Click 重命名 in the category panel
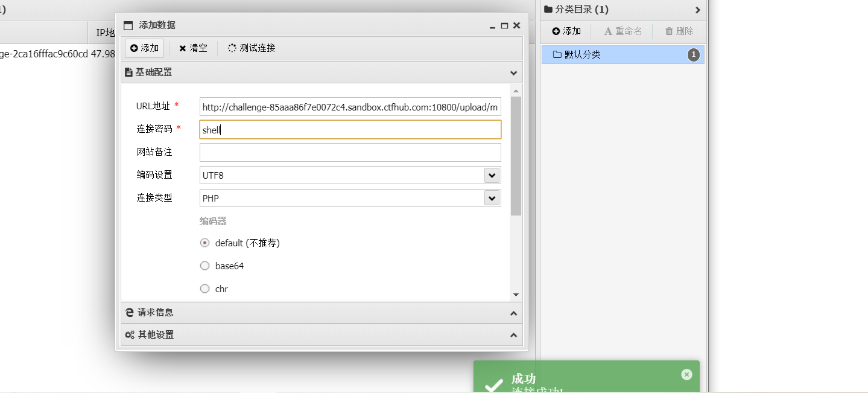 pyautogui.click(x=623, y=31)
